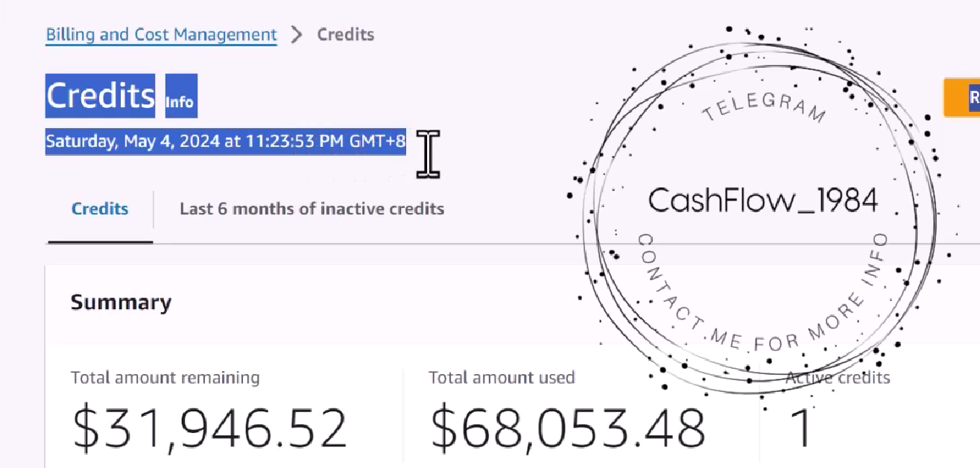Click the Total amount used label
Viewport: 980px width, 468px height.
[x=501, y=378]
